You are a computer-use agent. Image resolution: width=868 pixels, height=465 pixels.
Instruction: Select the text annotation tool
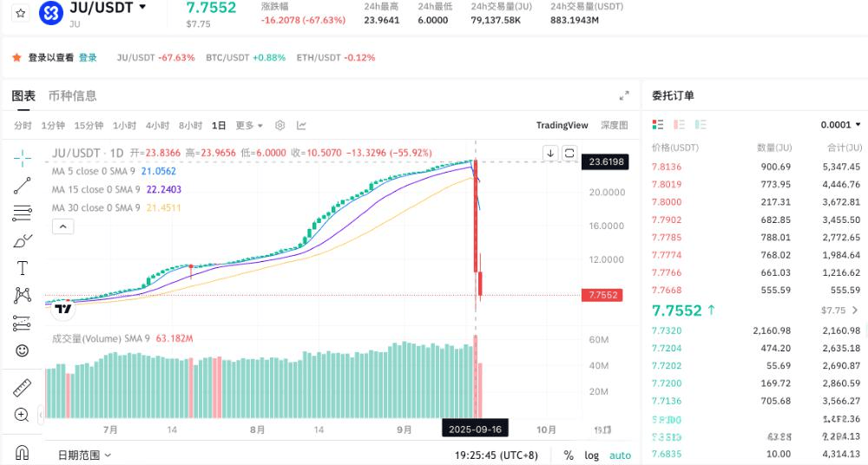coord(23,267)
